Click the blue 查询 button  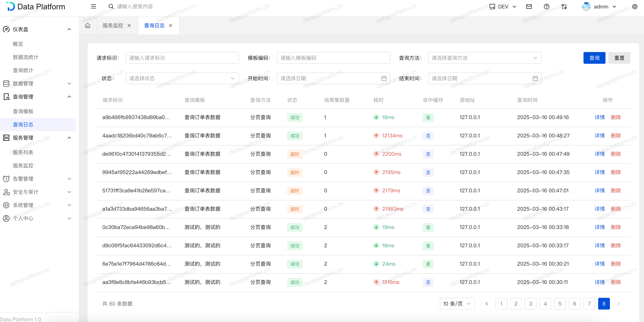(594, 58)
